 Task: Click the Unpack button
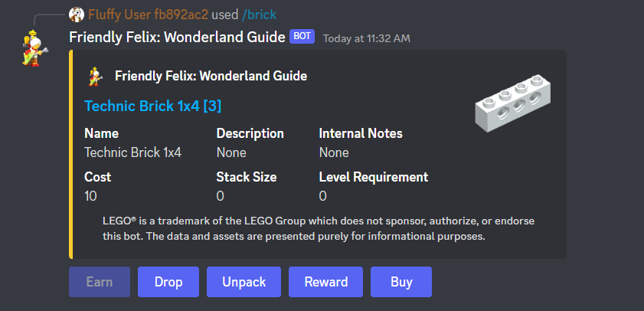[x=244, y=282]
